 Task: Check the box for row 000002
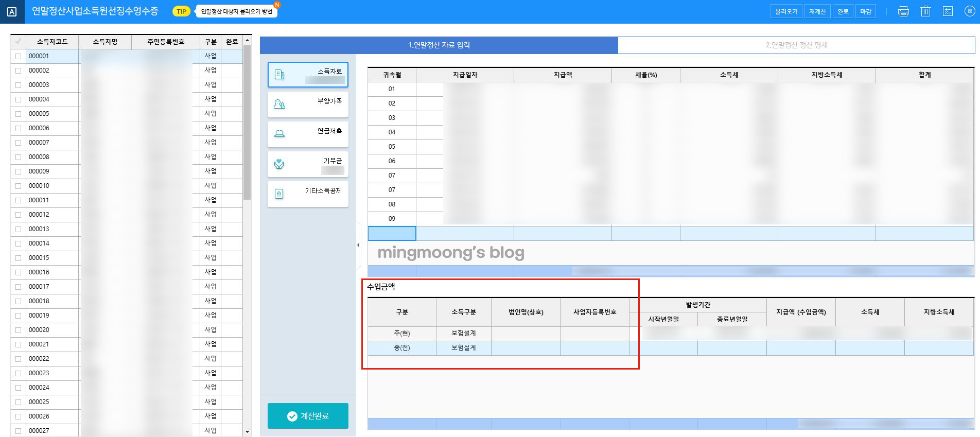pos(19,71)
